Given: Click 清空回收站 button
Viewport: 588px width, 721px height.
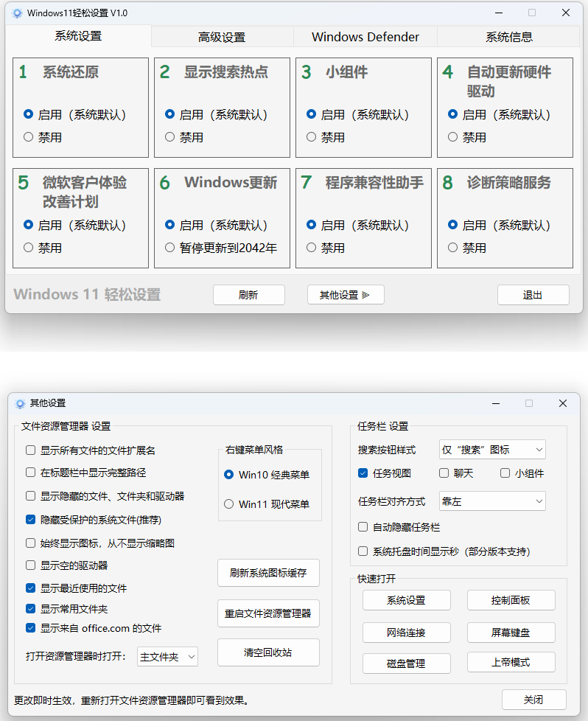Looking at the screenshot, I should [x=268, y=652].
